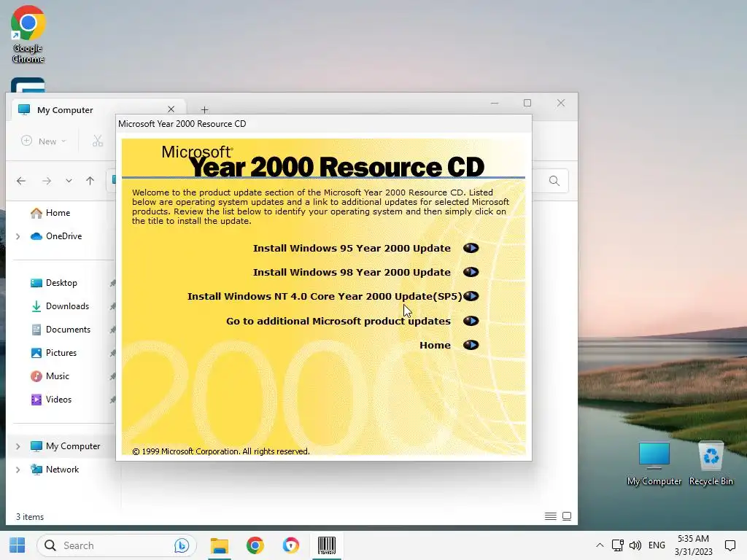
Task: Expand the My Computer tree node
Action: point(18,446)
